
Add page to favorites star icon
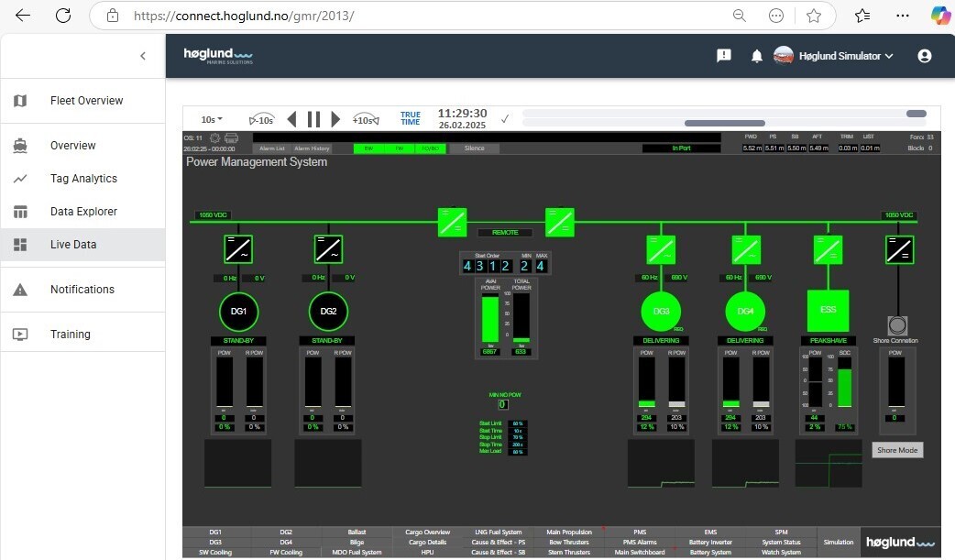(814, 16)
